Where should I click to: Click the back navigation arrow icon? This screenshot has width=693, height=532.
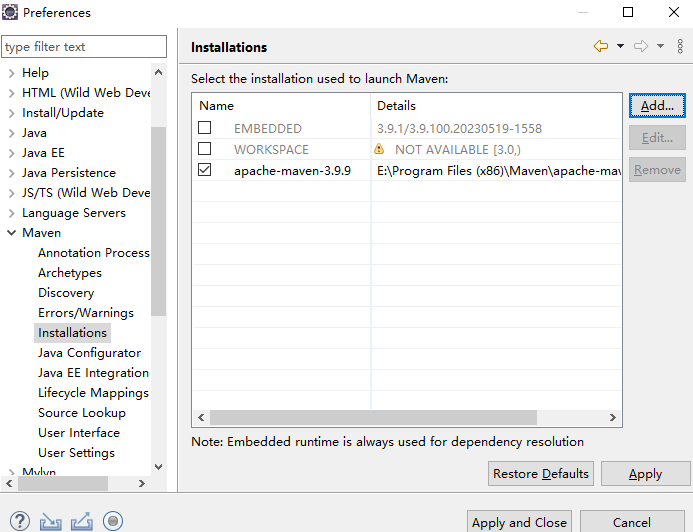[601, 46]
